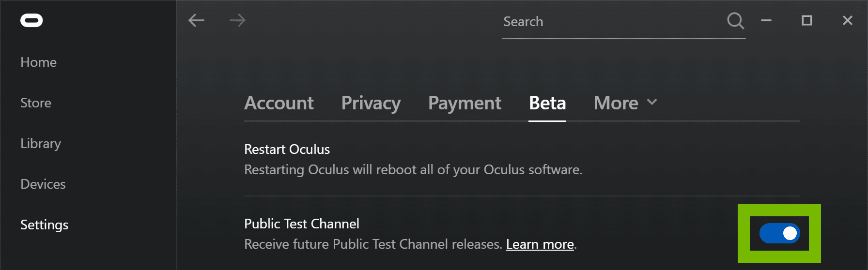Switch to the Account tab

(x=279, y=103)
